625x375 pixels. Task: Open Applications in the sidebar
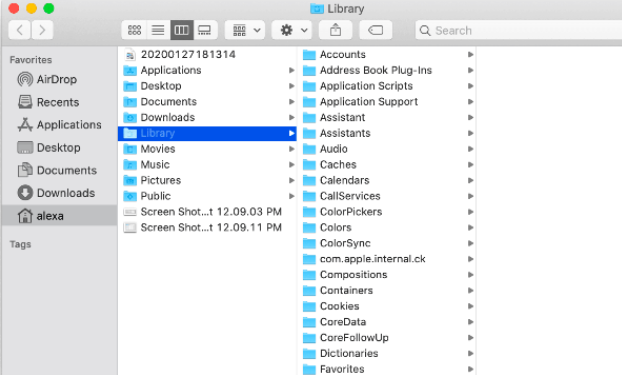coord(59,125)
